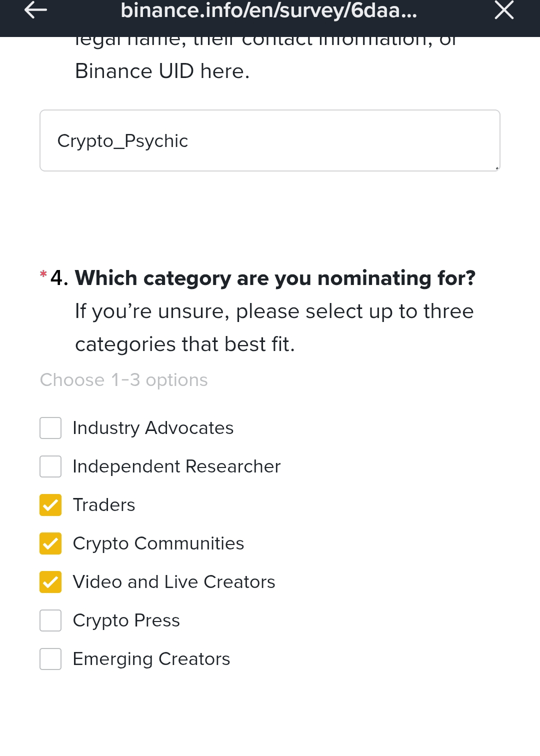Untick the Video and Live Creators checkbox
This screenshot has height=756, width=540.
coord(50,582)
